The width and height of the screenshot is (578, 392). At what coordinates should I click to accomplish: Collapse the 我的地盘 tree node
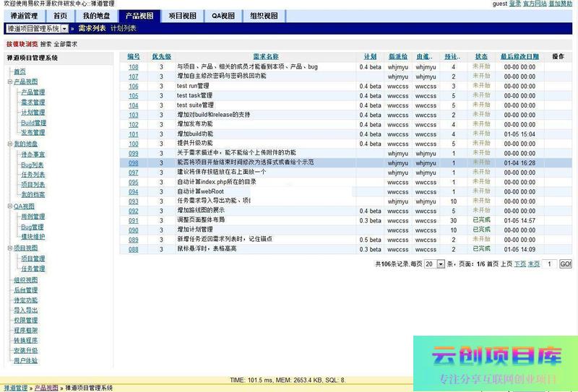(10, 144)
